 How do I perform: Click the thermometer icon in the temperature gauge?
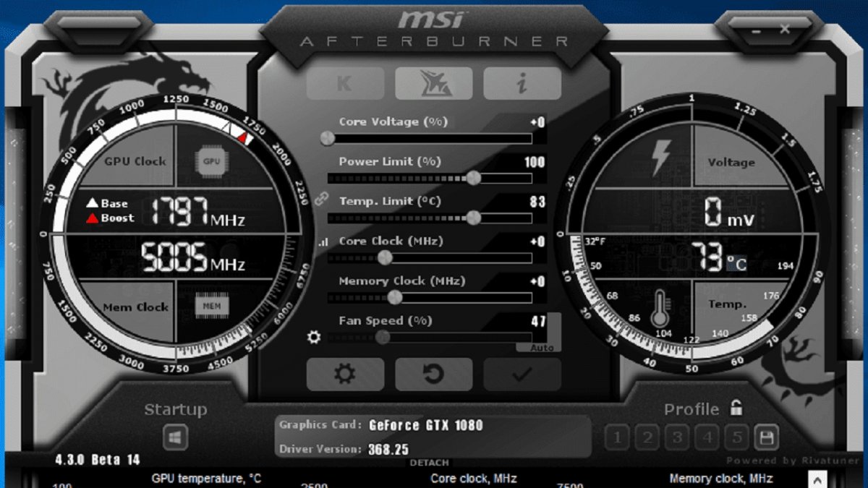tap(660, 309)
